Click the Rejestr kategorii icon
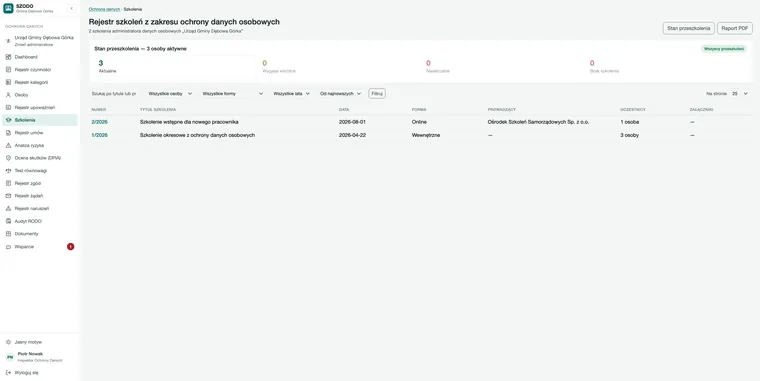Image resolution: width=760 pixels, height=381 pixels. 8,82
